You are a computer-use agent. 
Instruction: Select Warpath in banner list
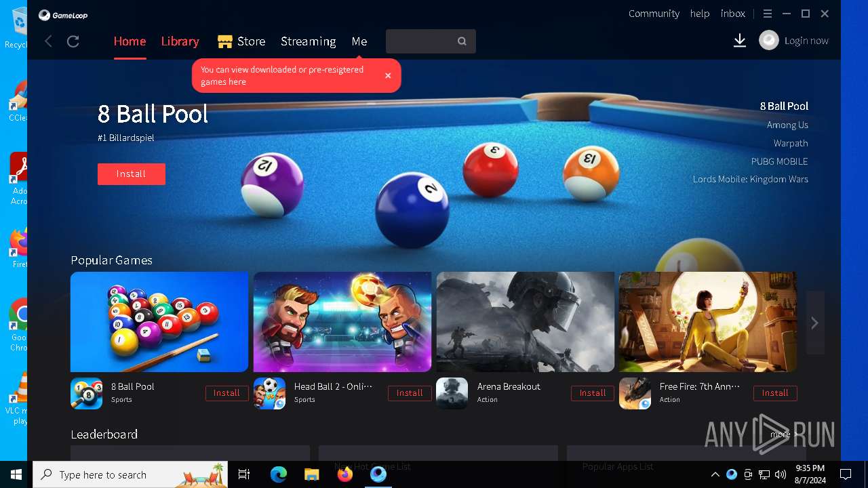791,143
